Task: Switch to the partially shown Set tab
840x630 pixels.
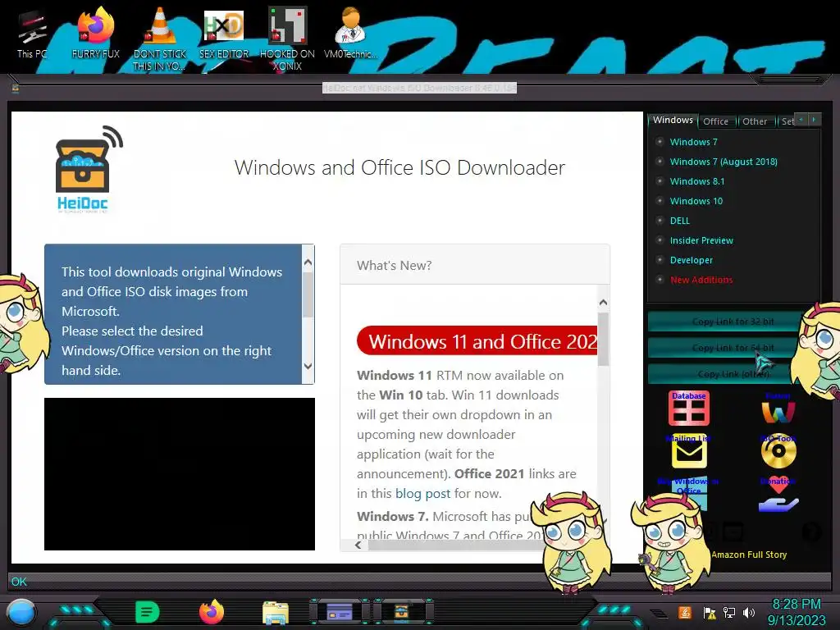Action: 787,121
